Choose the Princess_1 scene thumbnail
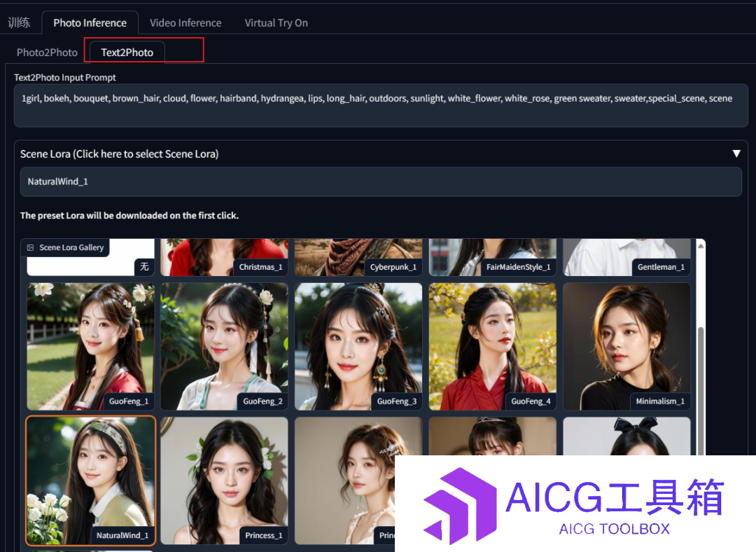Screen dimensions: 756x552 (x=224, y=481)
